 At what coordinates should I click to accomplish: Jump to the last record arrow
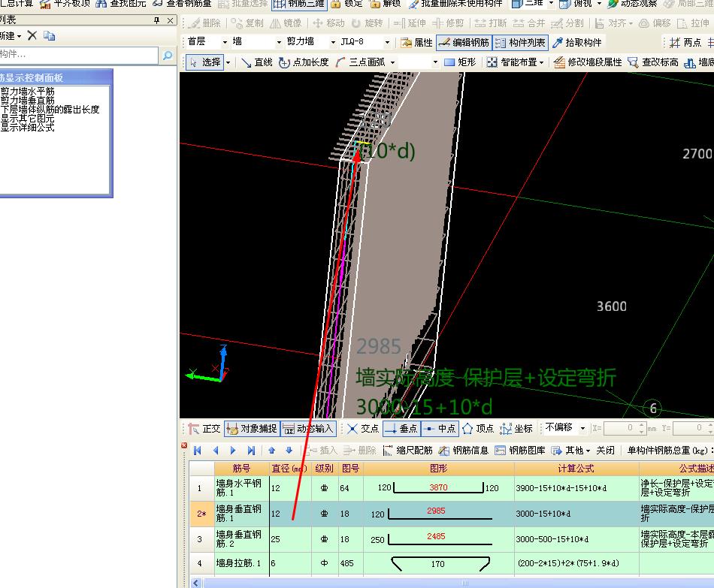pos(251,451)
